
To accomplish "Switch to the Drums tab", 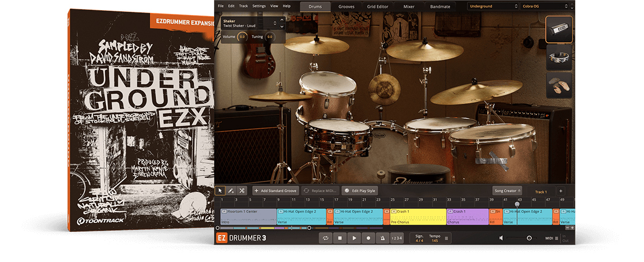I will [x=315, y=6].
